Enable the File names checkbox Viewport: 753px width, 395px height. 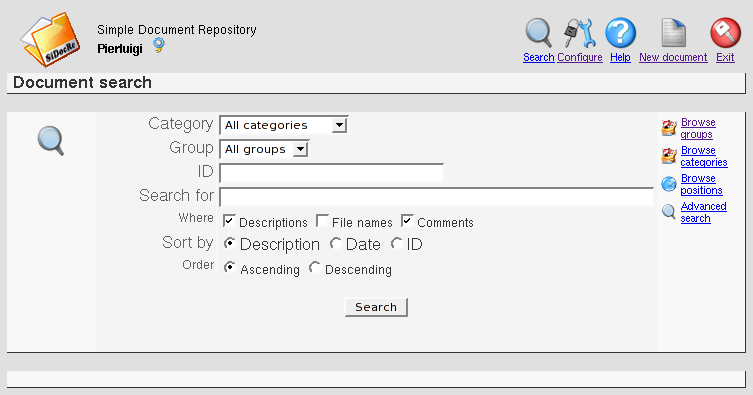(322, 221)
